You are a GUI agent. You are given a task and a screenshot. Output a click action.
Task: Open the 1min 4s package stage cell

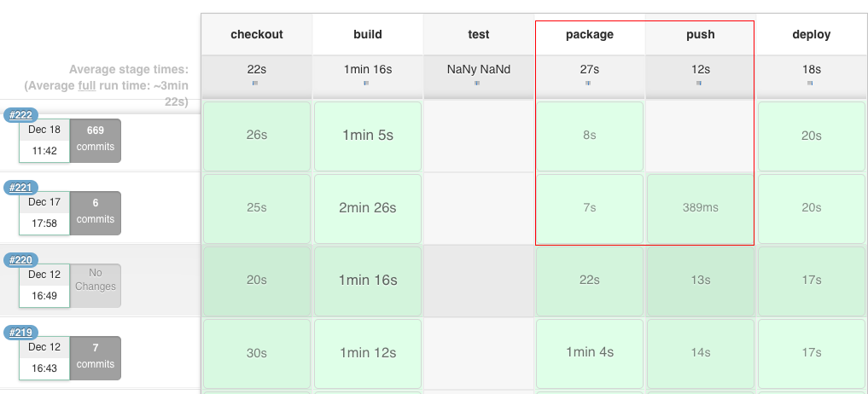tap(589, 353)
